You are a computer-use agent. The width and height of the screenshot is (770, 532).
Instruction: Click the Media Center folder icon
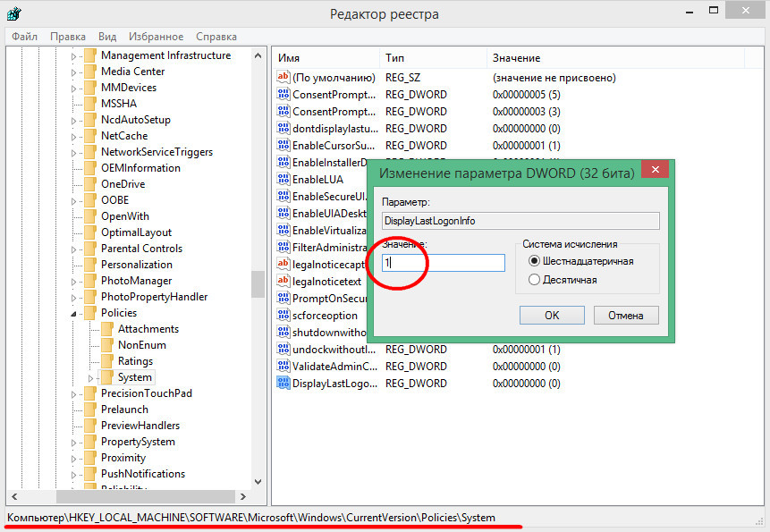tap(90, 72)
